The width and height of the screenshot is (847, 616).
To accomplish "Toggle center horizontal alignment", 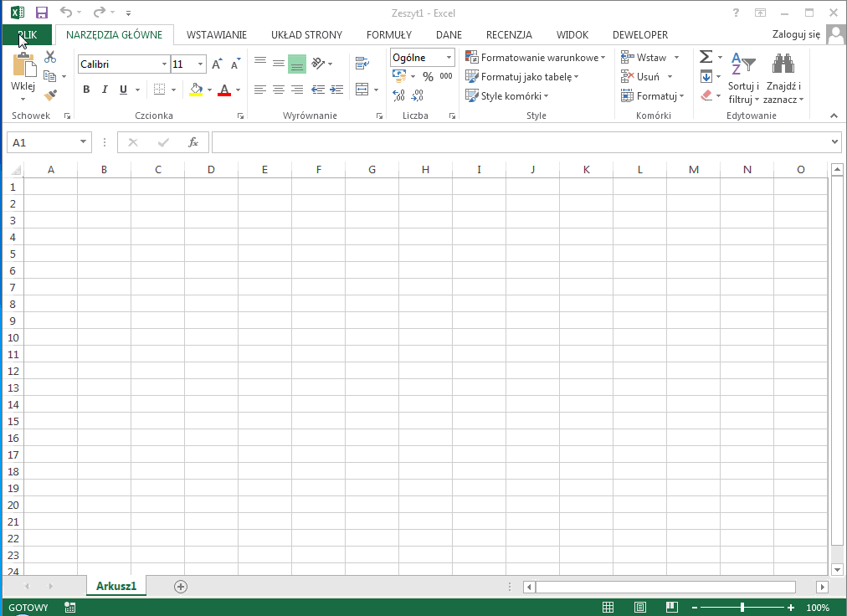I will click(279, 90).
